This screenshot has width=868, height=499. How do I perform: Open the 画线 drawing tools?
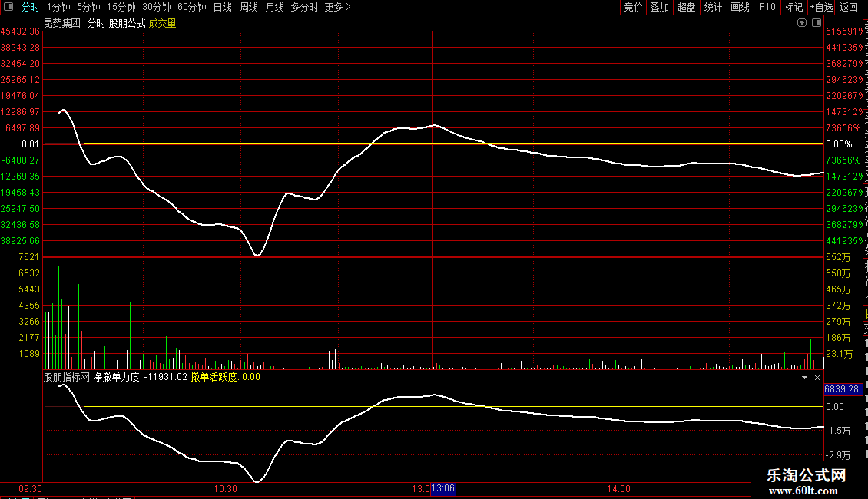pos(740,7)
